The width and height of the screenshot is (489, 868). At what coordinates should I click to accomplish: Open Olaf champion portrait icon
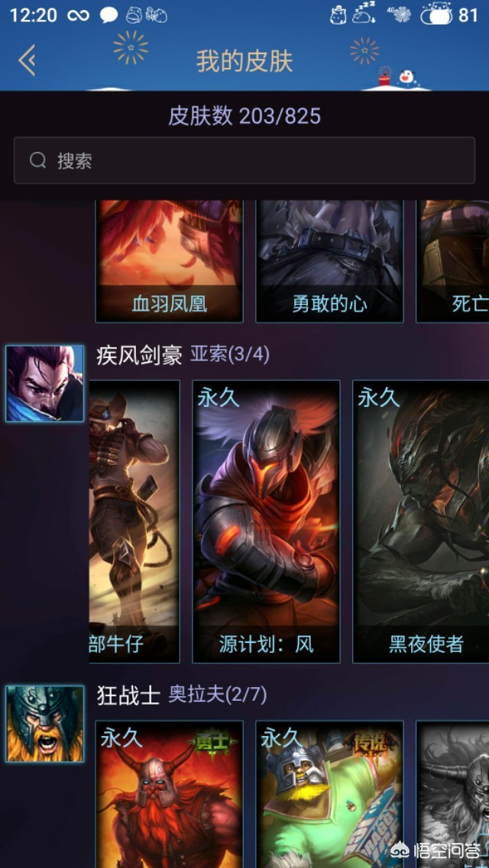pos(45,723)
